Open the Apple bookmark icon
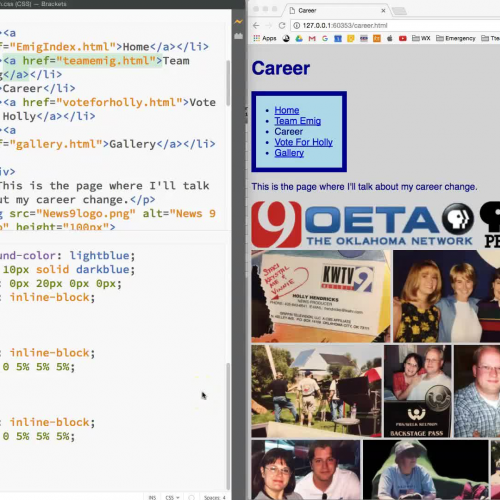This screenshot has height=500, width=500. tap(390, 38)
